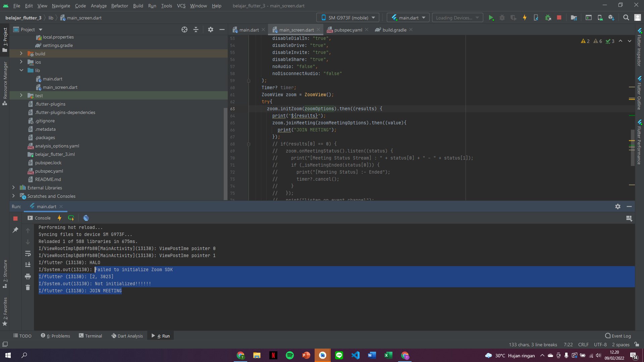Run main.dart with the green Run icon
The height and width of the screenshot is (362, 644).
pos(491,17)
